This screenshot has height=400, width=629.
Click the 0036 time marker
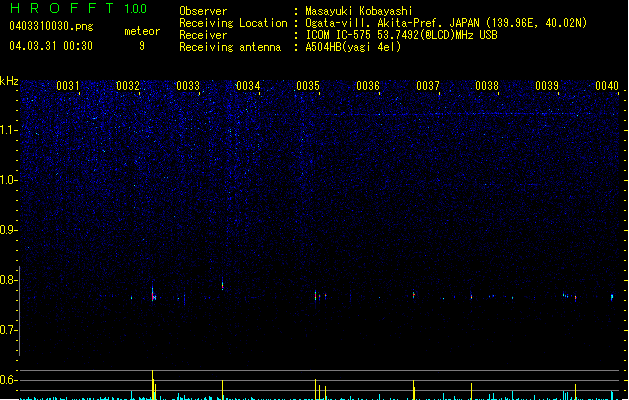pyautogui.click(x=368, y=85)
